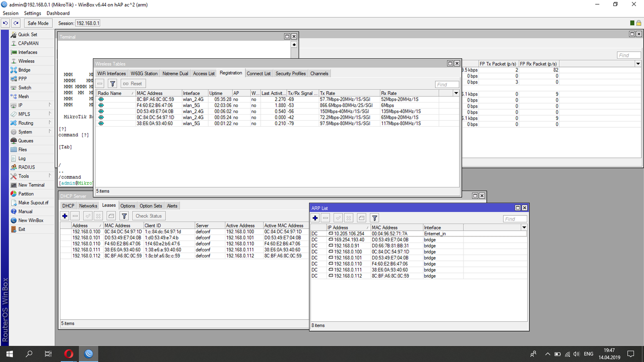Open the Switch sidebar item
Viewport: 644px width, 362px height.
click(25, 87)
